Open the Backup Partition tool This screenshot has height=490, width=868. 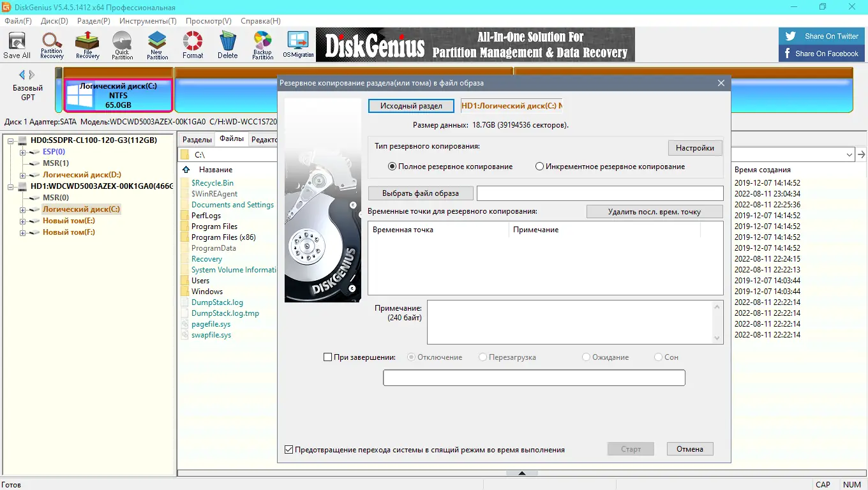[262, 45]
